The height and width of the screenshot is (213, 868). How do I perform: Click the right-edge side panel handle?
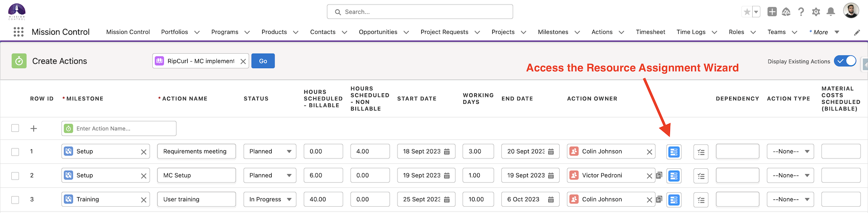coord(865,65)
